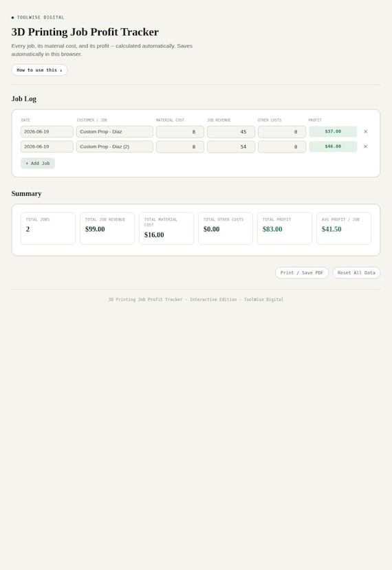This screenshot has width=392, height=570.
Task: Edit other costs in the 45 revenue row
Action: click(x=282, y=131)
